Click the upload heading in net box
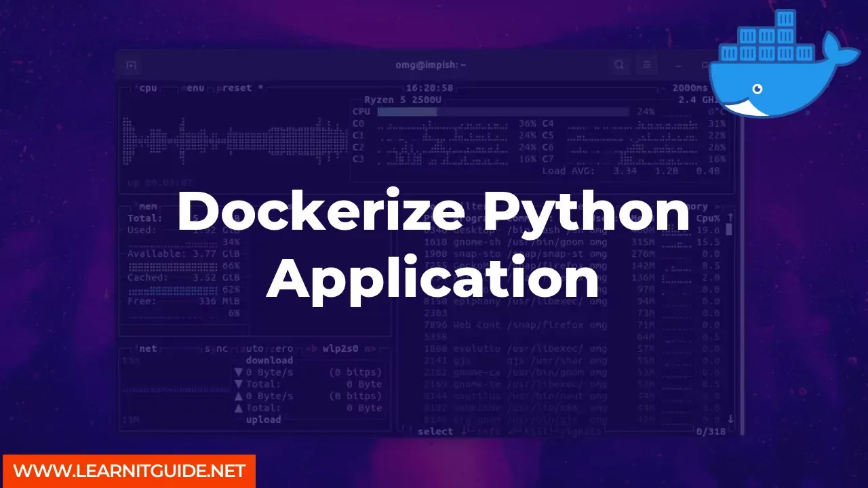Image resolution: width=868 pixels, height=488 pixels. coord(263,420)
